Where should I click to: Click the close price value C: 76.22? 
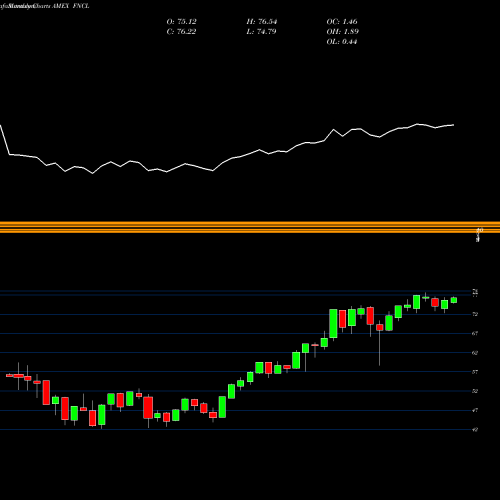[x=181, y=32]
